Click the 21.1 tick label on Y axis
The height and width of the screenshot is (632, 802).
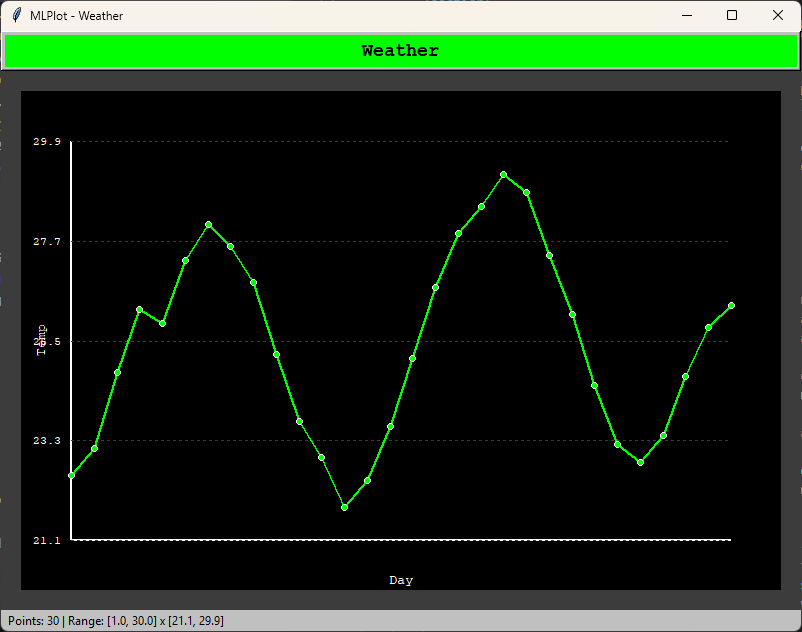(x=46, y=540)
